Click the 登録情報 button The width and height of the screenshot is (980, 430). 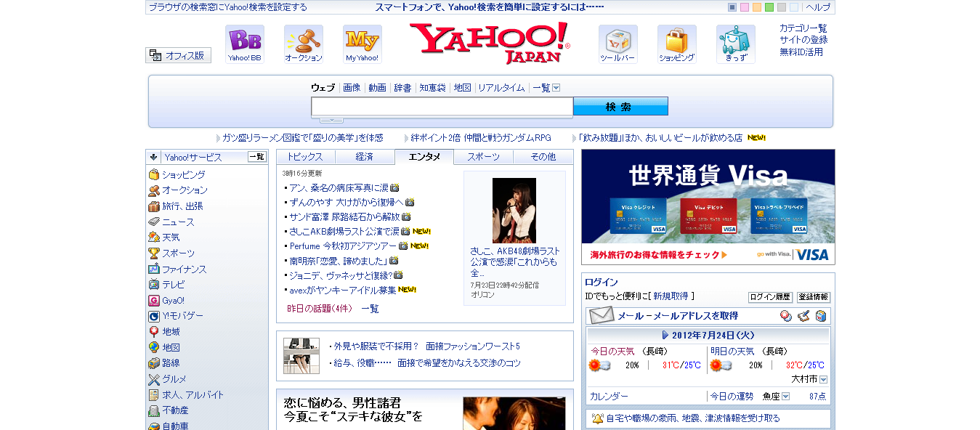point(814,297)
